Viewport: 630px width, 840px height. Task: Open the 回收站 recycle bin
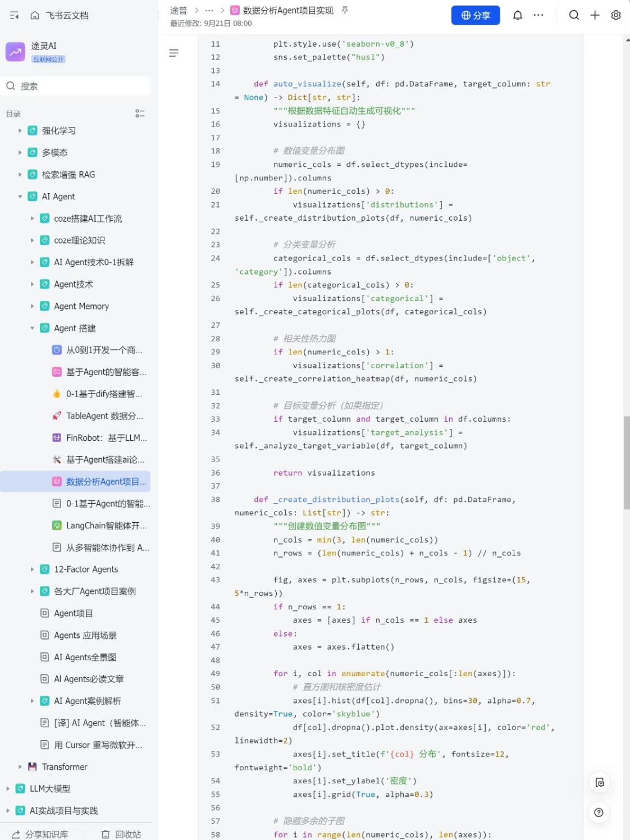tap(121, 834)
